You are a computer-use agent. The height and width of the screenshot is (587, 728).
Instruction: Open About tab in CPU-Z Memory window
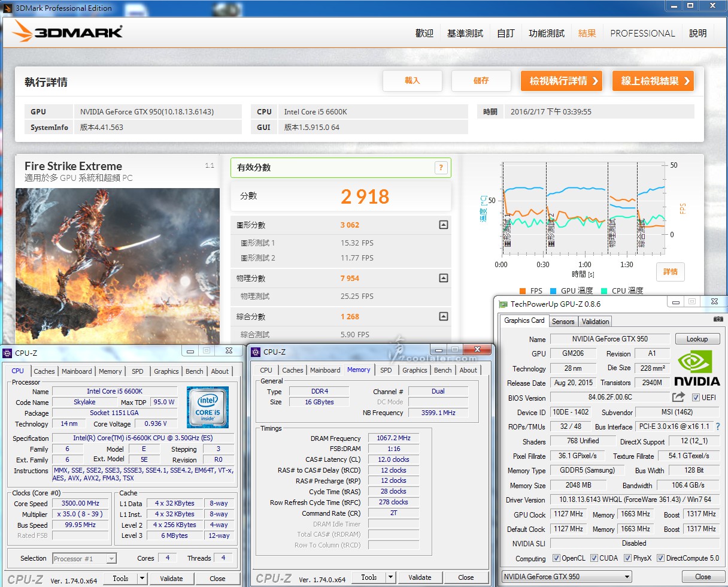469,370
